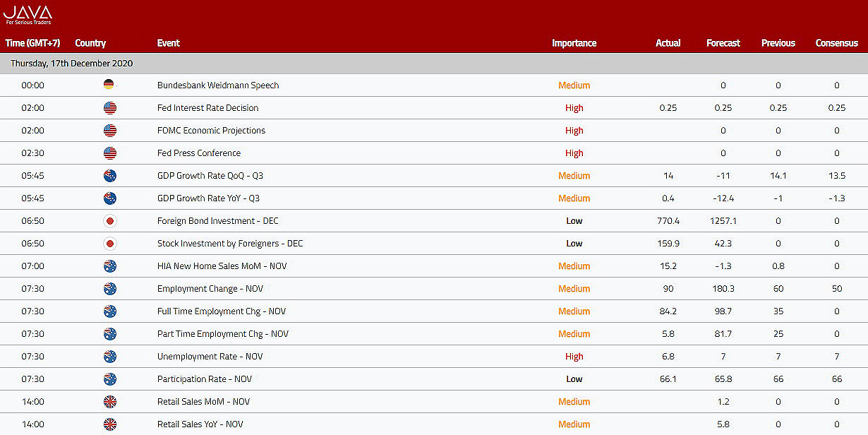
Task: Click the US flag beside Fed Press Conference
Action: tap(109, 153)
